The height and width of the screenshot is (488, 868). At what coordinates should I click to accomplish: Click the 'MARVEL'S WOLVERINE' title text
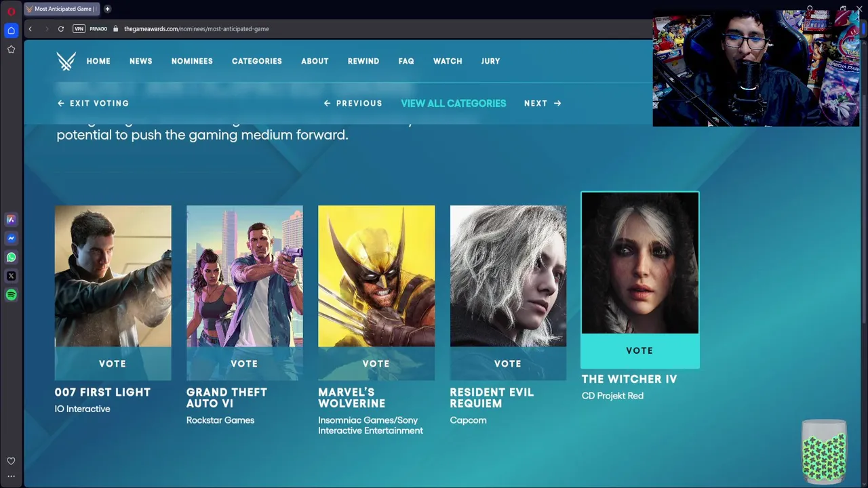pos(351,398)
